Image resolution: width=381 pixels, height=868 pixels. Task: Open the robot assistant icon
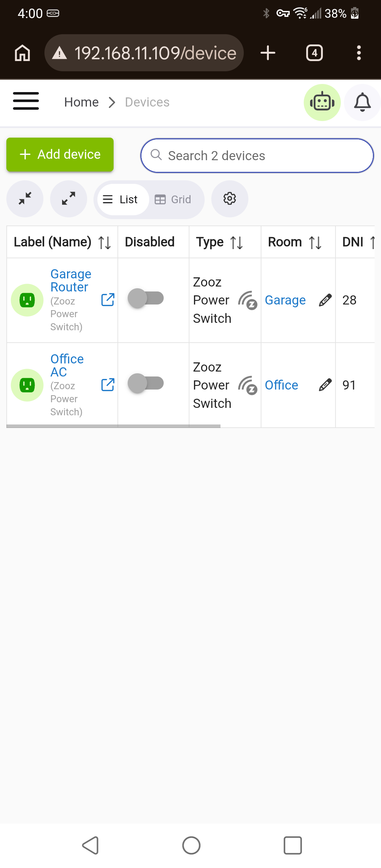point(322,102)
